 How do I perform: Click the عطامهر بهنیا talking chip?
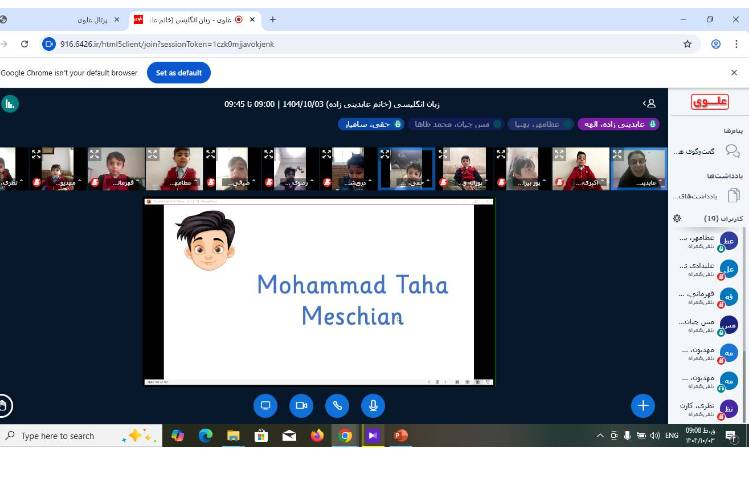[x=540, y=124]
